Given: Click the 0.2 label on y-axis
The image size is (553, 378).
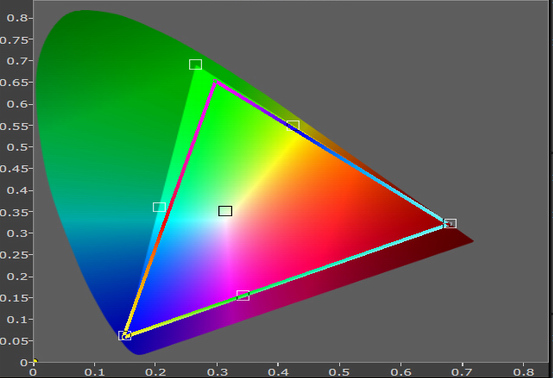Looking at the screenshot, I should 17,276.
